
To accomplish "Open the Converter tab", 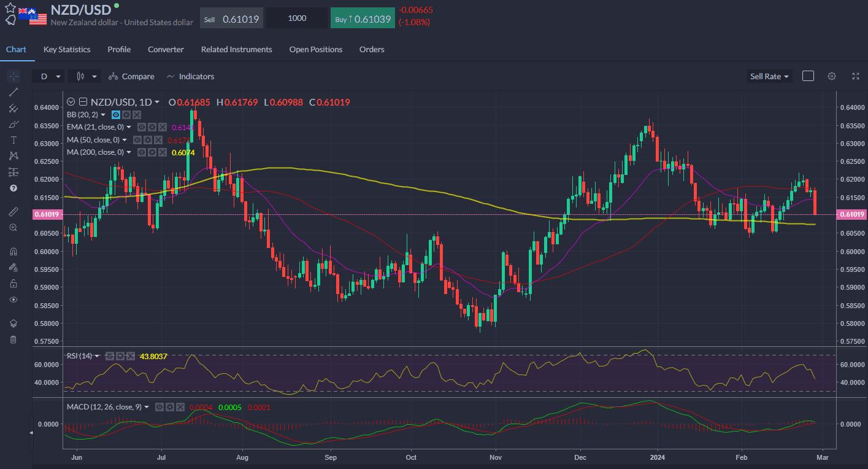I will click(x=166, y=49).
